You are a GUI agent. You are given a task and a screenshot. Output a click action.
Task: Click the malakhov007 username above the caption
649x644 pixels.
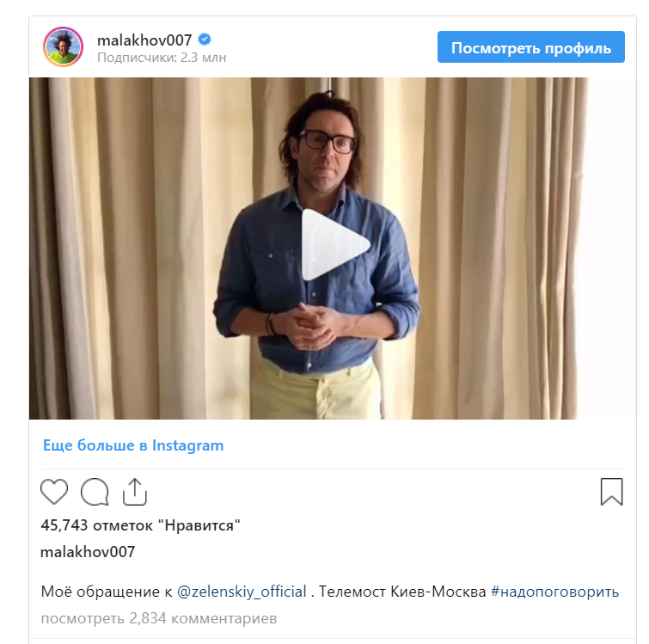pyautogui.click(x=88, y=552)
